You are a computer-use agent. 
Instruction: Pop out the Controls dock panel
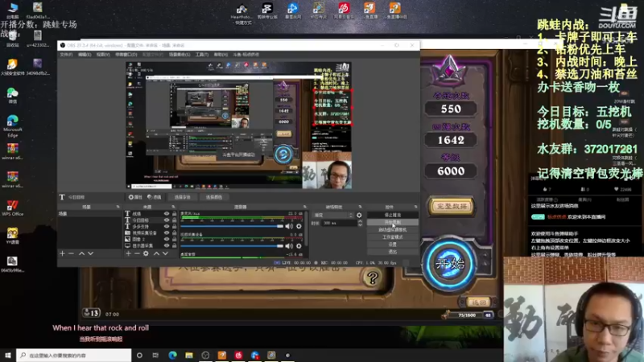point(415,207)
